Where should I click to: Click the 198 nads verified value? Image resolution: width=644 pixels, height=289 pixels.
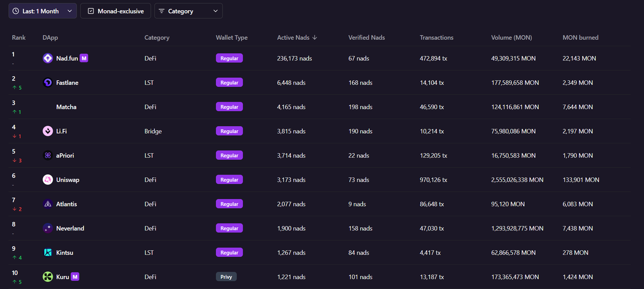[x=360, y=107]
